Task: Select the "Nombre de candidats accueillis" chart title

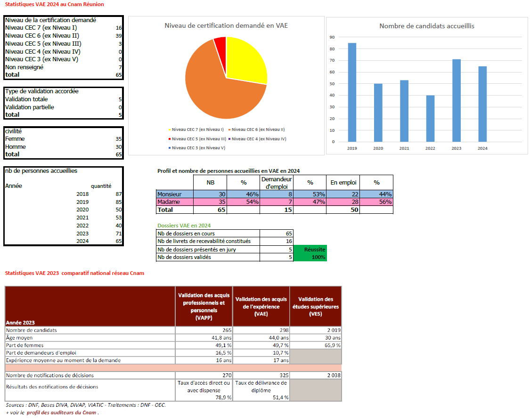Action: [427, 26]
